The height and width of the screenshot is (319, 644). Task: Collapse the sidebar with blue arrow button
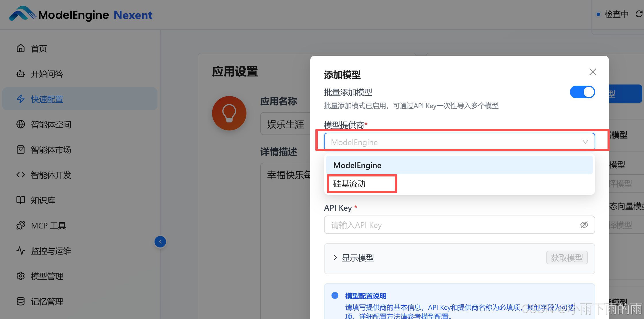pos(160,242)
